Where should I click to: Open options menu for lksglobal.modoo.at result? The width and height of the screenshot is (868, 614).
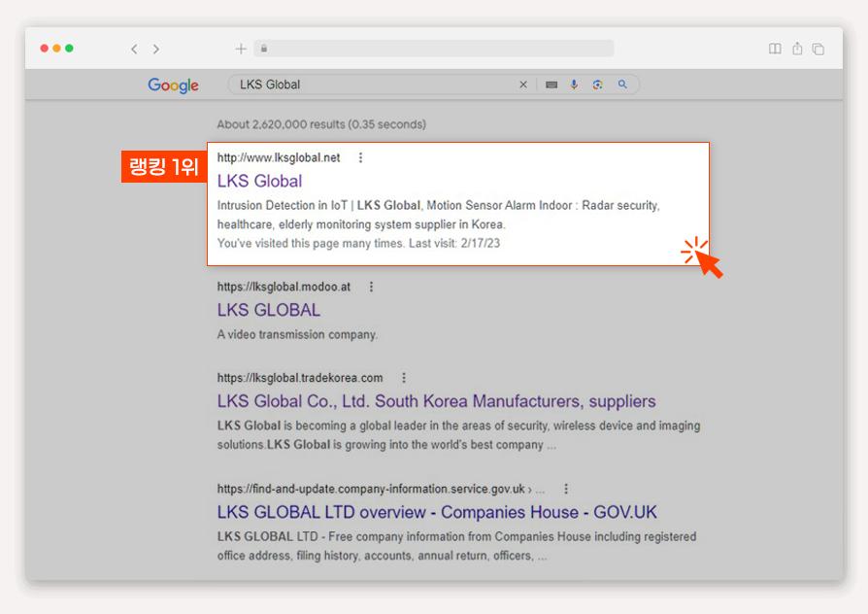372,287
